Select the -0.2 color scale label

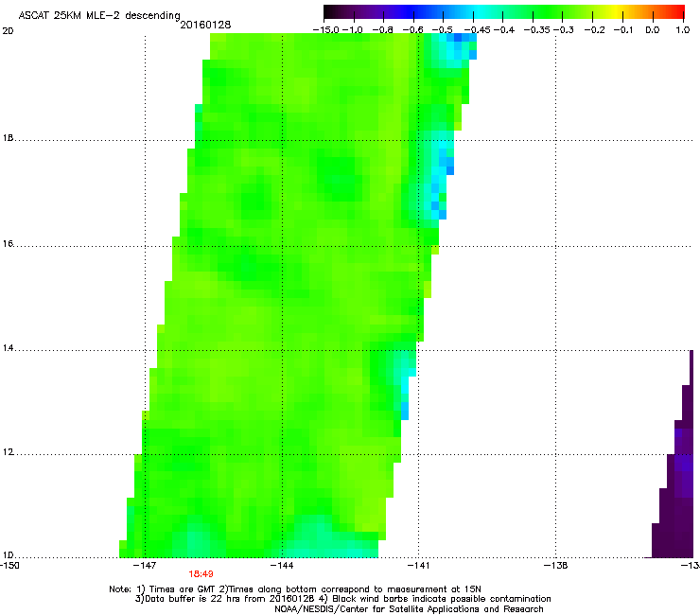(595, 30)
